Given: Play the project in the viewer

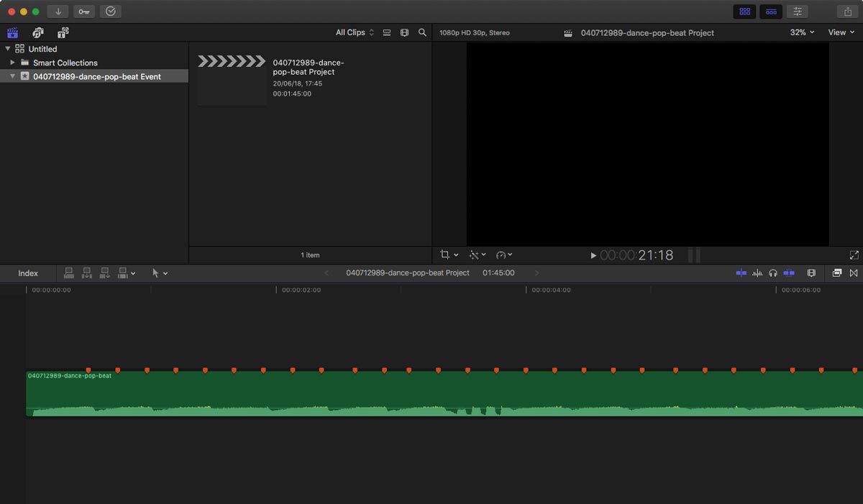Looking at the screenshot, I should pyautogui.click(x=593, y=255).
